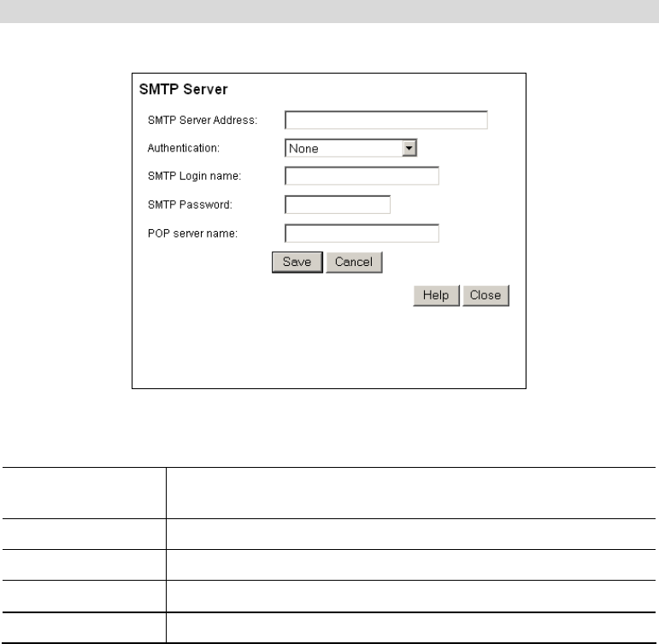Click the SMTP Server Address input field
Image resolution: width=659 pixels, height=644 pixels.
[x=385, y=121]
